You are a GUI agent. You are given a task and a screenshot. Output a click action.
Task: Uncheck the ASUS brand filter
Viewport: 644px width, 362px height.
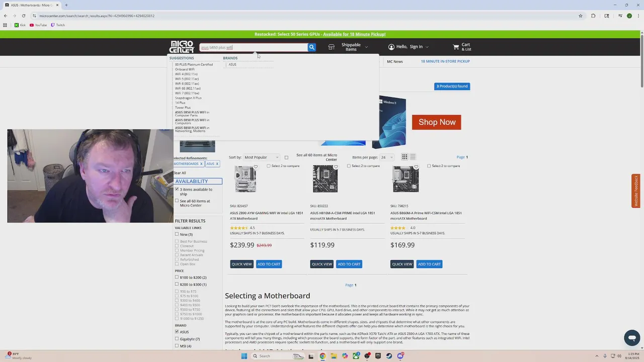tap(177, 332)
